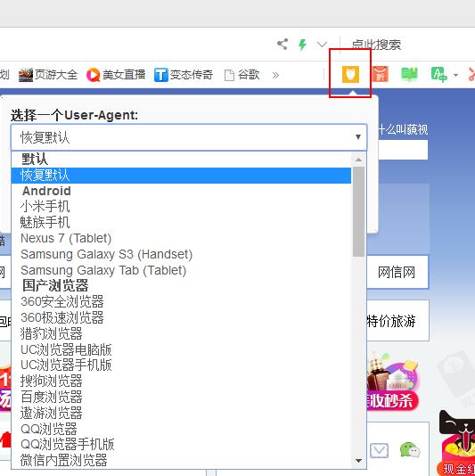Screen dimensions: 475x476
Task: Open the 谷歌 bookmark
Action: (x=242, y=75)
